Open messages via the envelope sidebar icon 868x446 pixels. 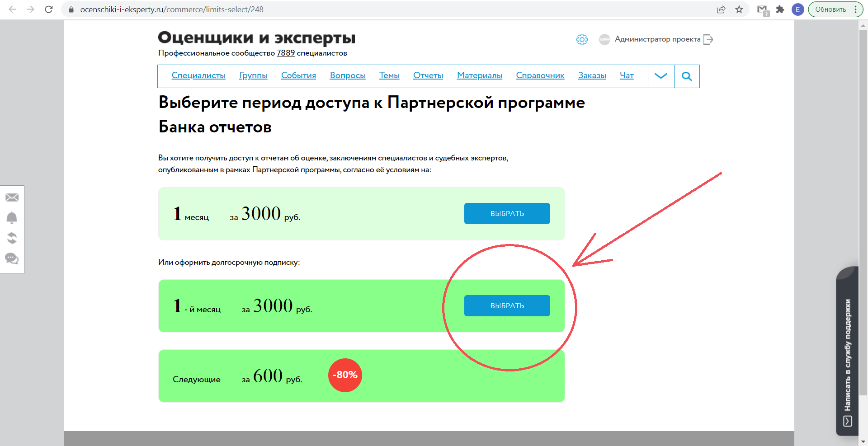click(12, 197)
